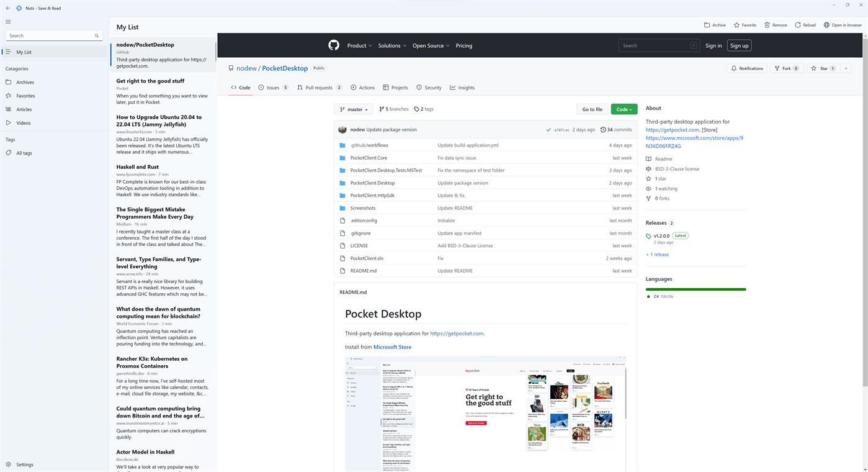Open 'Haskell and Rust' article
The height and width of the screenshot is (472, 868).
coord(163,181)
